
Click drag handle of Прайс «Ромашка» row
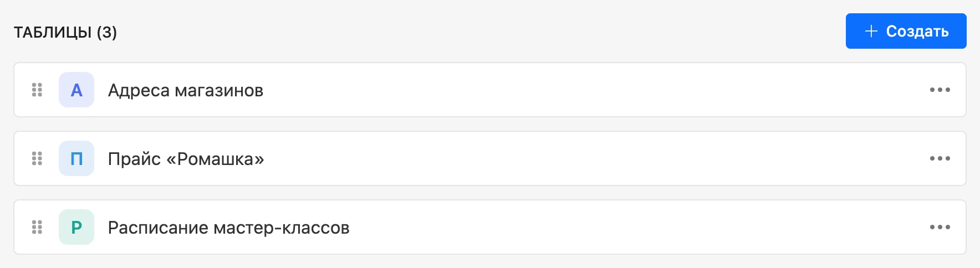37,158
